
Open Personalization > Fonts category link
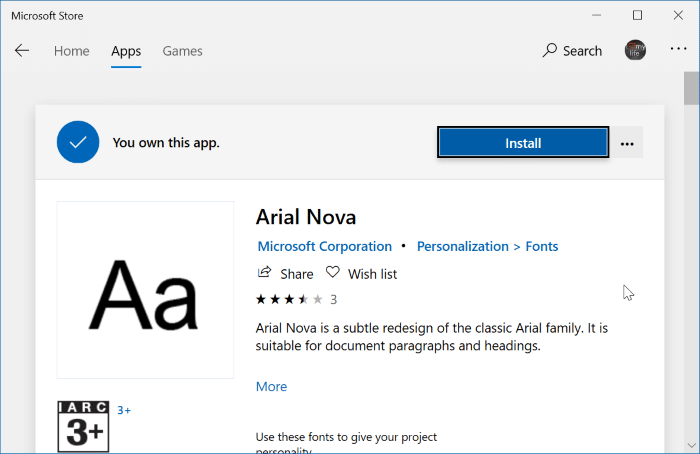point(488,246)
